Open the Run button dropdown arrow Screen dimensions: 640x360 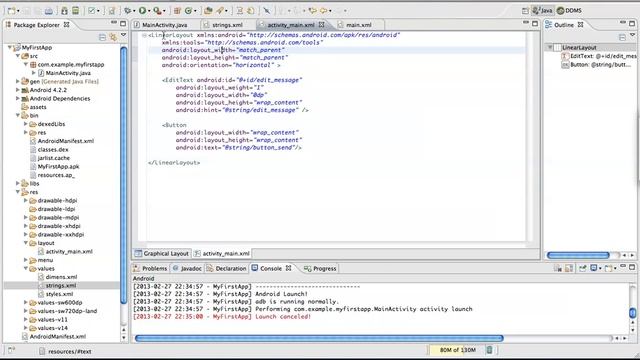[149, 11]
